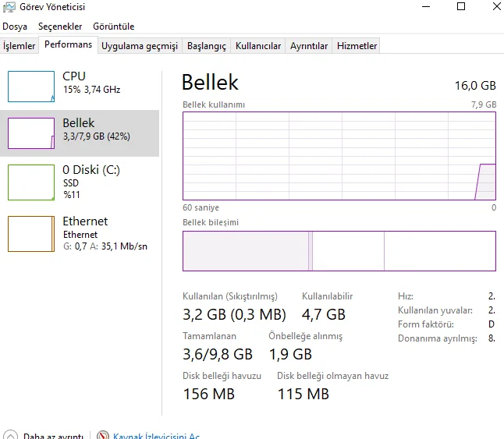Click the Kaynak İzleyicisi icon
The height and width of the screenshot is (439, 504).
pos(104,436)
